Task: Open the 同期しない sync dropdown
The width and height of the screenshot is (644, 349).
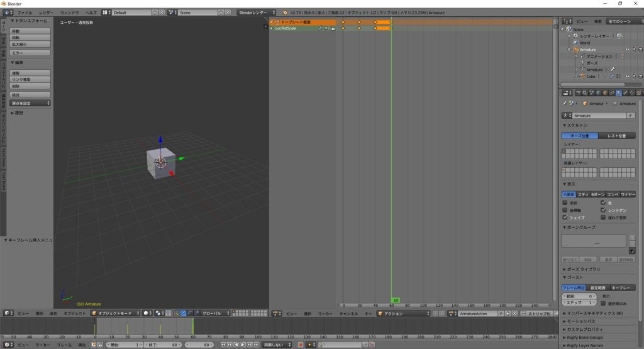Action: click(x=277, y=345)
